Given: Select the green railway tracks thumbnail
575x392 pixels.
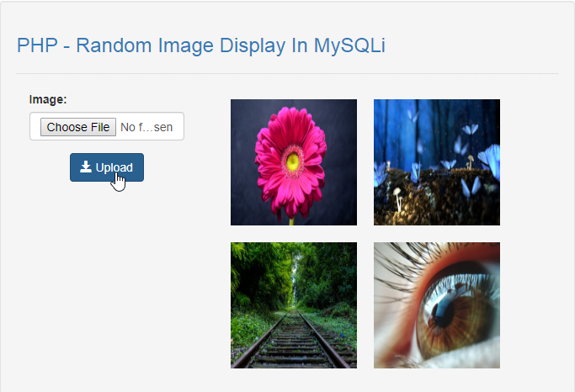Looking at the screenshot, I should pyautogui.click(x=294, y=305).
